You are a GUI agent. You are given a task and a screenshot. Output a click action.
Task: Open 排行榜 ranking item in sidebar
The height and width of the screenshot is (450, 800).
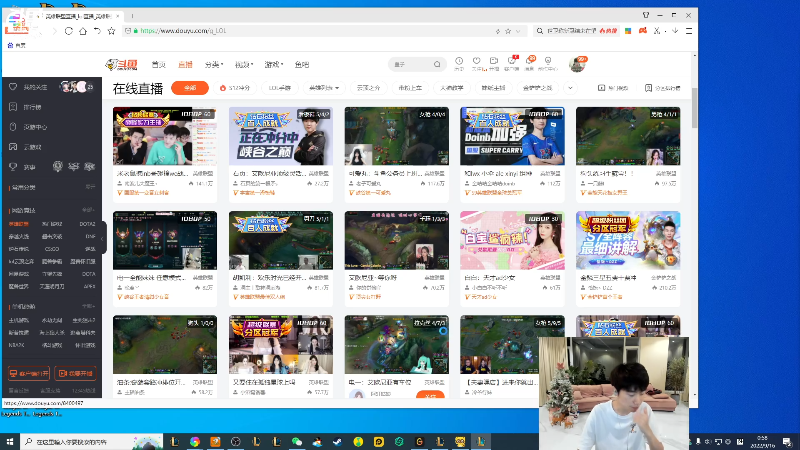click(x=27, y=107)
